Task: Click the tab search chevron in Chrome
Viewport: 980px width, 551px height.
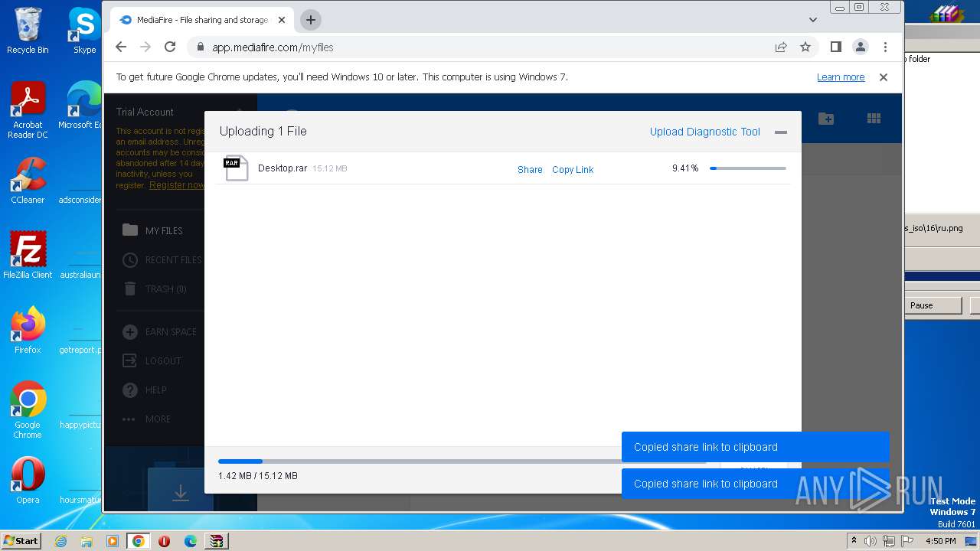Action: pos(813,20)
